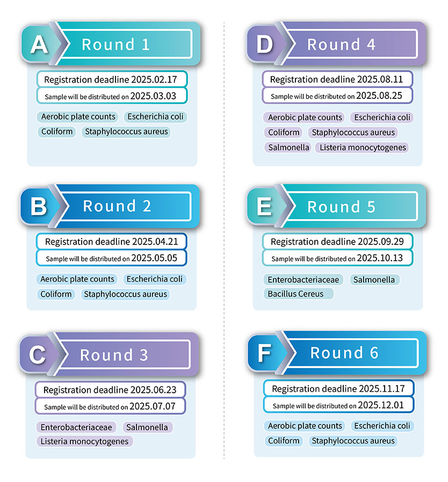Click the letter A badge
The height and width of the screenshot is (482, 448).
(x=39, y=45)
